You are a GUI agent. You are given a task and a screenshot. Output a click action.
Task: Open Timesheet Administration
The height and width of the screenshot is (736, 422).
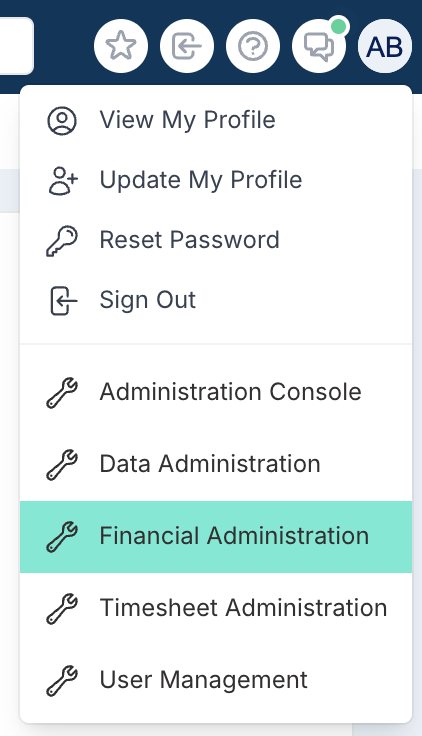(x=216, y=608)
